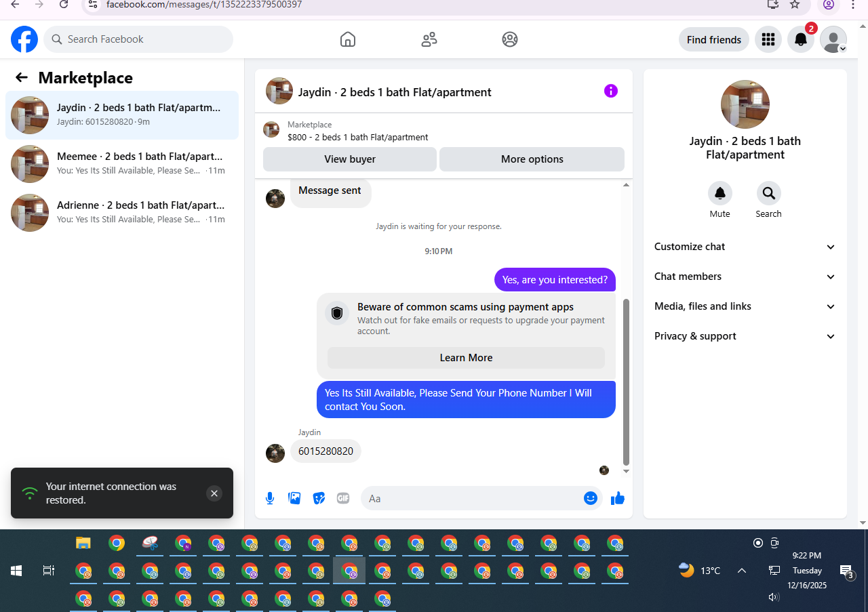868x612 pixels.
Task: Click the browser address bar URL
Action: point(204,4)
